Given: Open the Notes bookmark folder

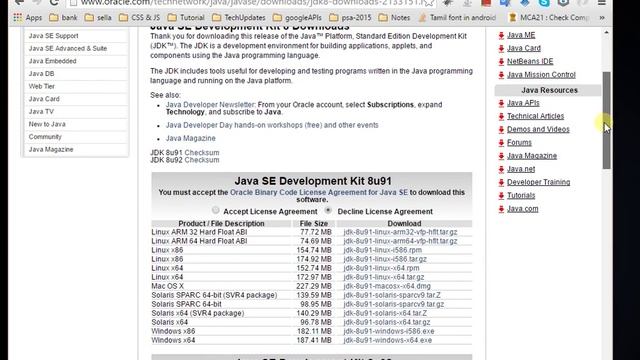Looking at the screenshot, I should [394, 18].
